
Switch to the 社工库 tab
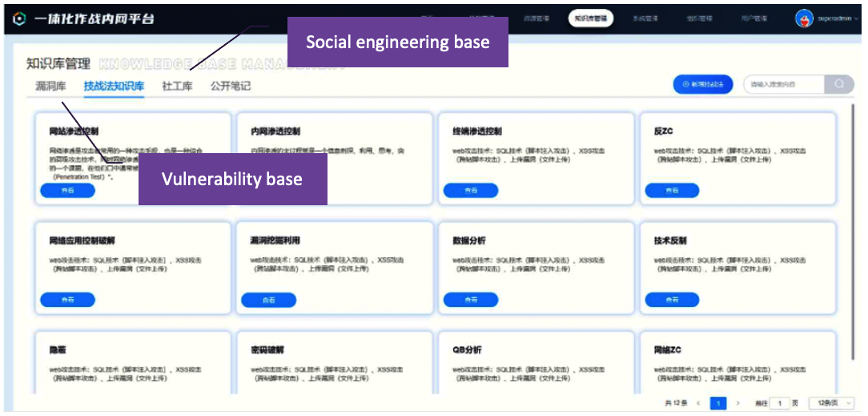pos(177,86)
